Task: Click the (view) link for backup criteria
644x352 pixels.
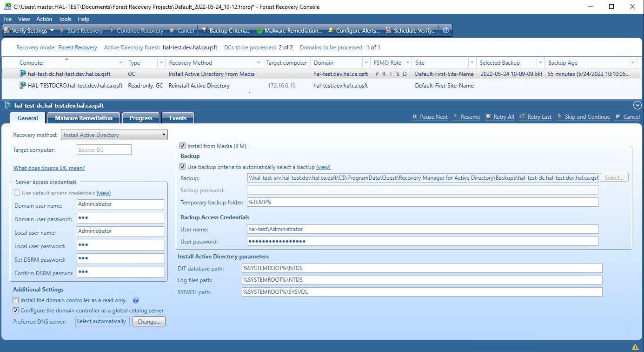Action: tap(323, 167)
